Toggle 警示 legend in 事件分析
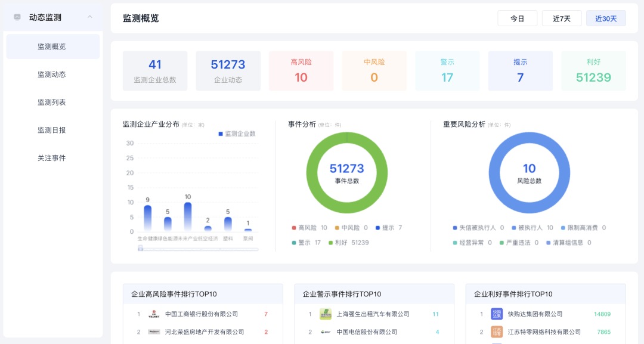 pyautogui.click(x=306, y=243)
